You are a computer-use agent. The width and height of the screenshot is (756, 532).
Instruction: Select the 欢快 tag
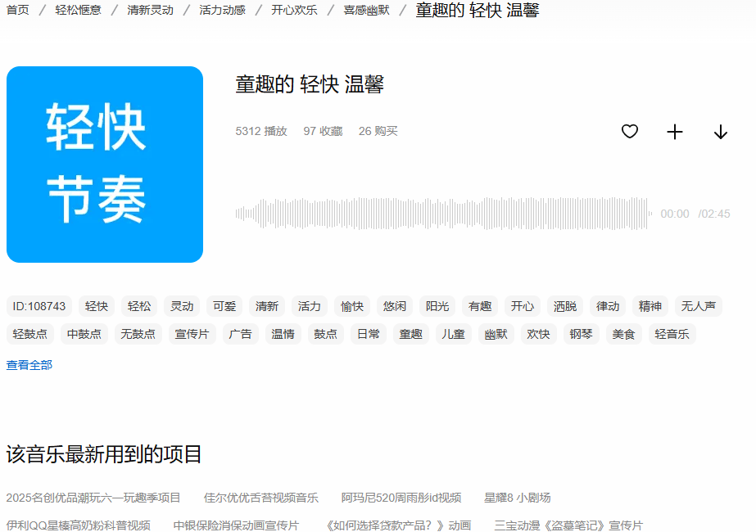pyautogui.click(x=539, y=335)
